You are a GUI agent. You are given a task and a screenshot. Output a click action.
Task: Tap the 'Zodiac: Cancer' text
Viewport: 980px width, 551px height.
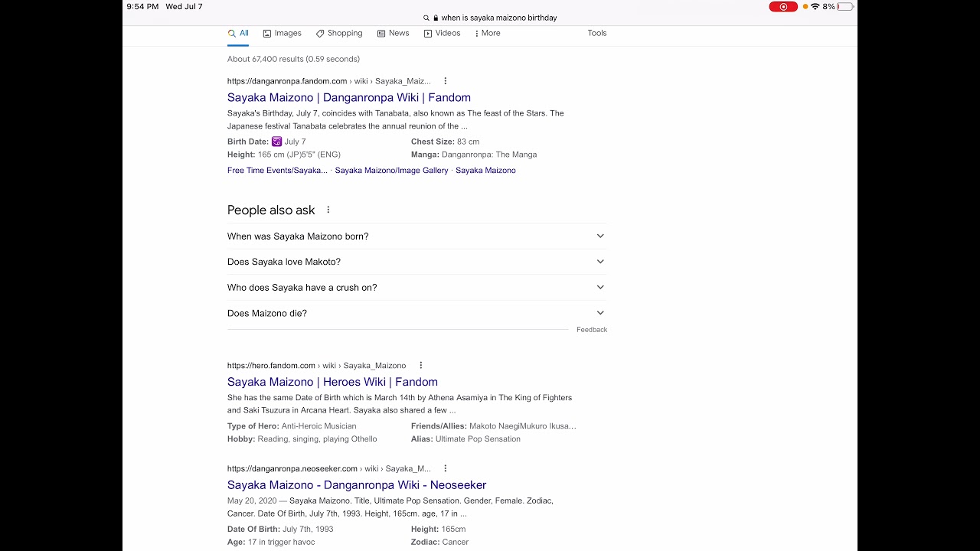(439, 543)
